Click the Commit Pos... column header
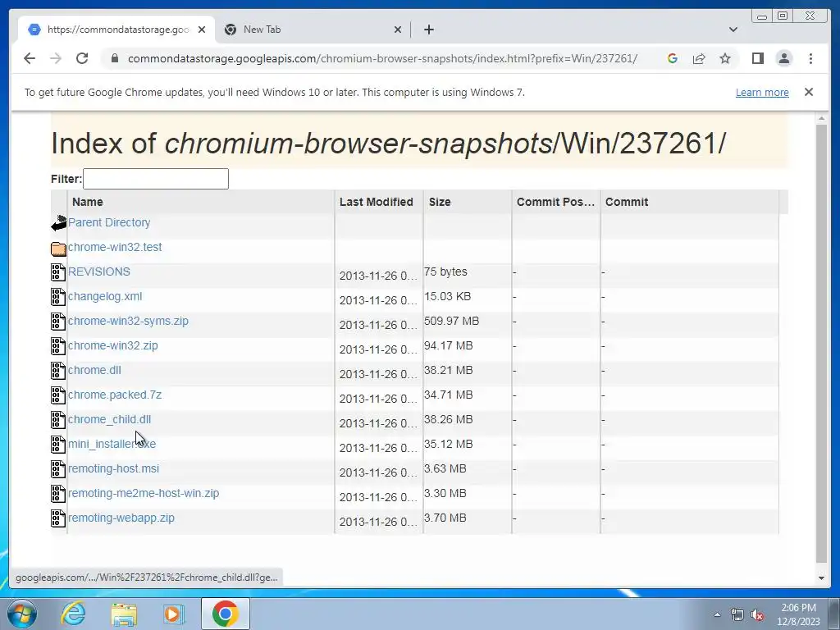 pos(556,202)
